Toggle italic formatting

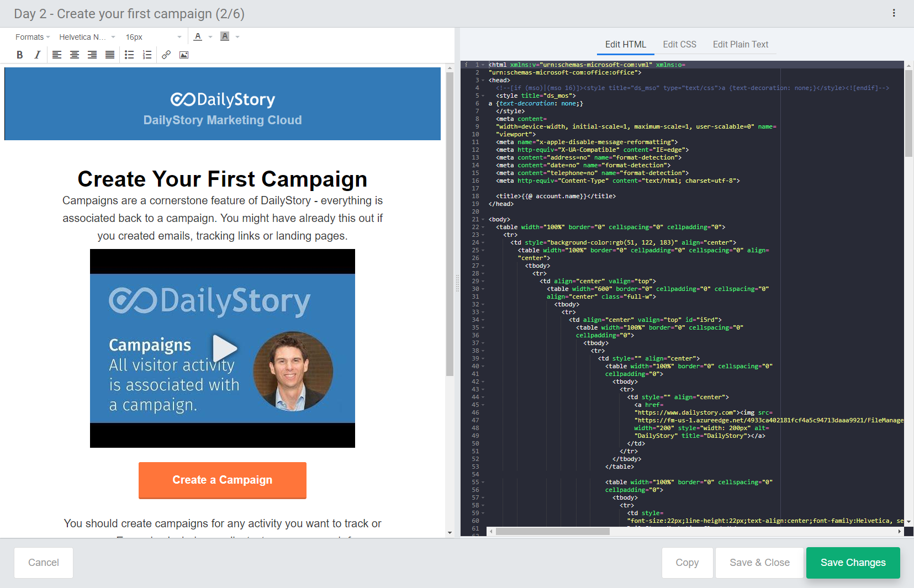click(x=38, y=55)
